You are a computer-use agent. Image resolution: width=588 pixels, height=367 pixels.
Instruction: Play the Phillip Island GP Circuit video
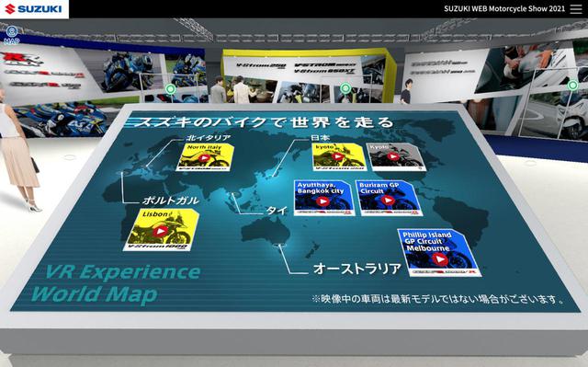coord(439,253)
